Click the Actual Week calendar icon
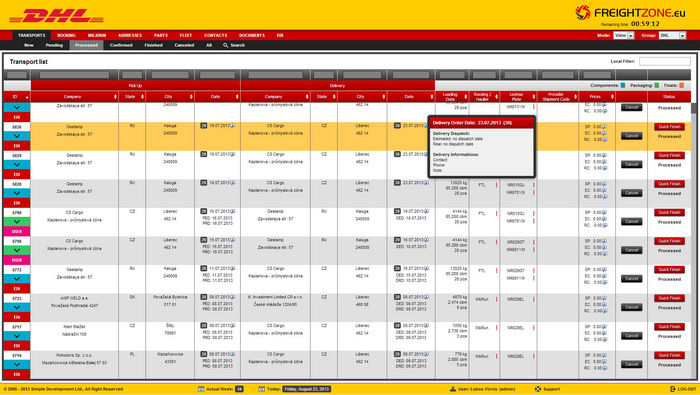 pos(201,389)
